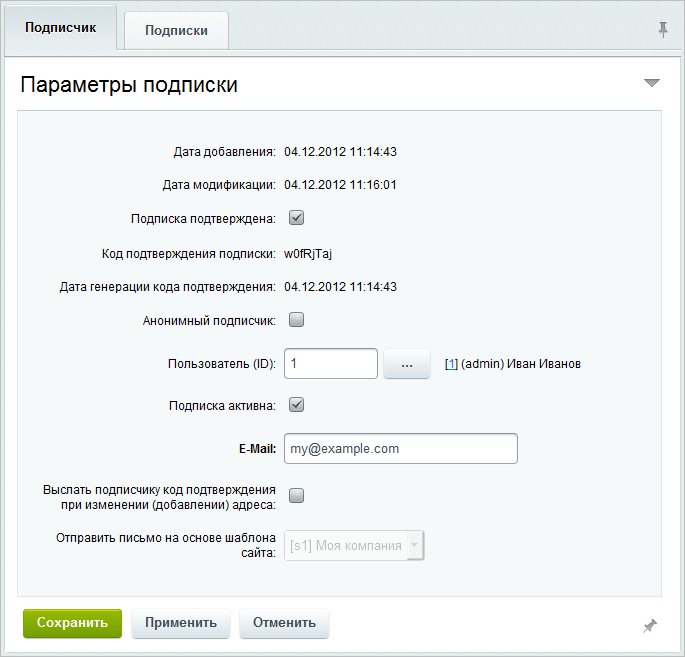This screenshot has height=657, width=685.
Task: Click the Параметры подписки heading
Action: [129, 84]
